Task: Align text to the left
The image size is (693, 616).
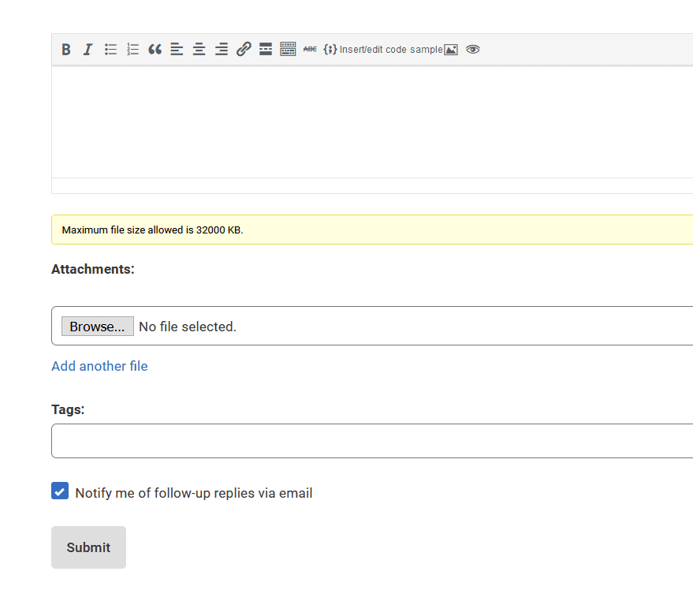Action: click(177, 50)
